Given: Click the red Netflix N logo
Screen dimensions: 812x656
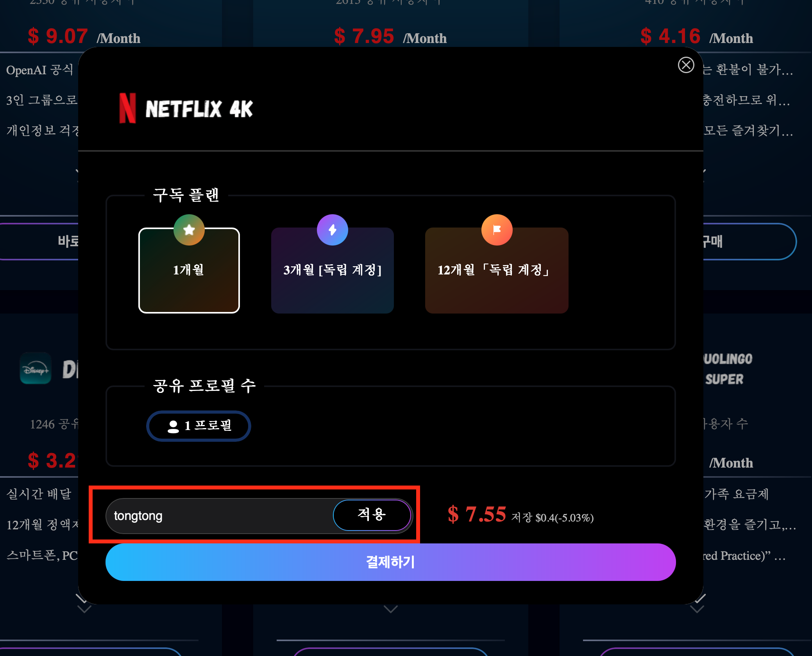Looking at the screenshot, I should 127,108.
